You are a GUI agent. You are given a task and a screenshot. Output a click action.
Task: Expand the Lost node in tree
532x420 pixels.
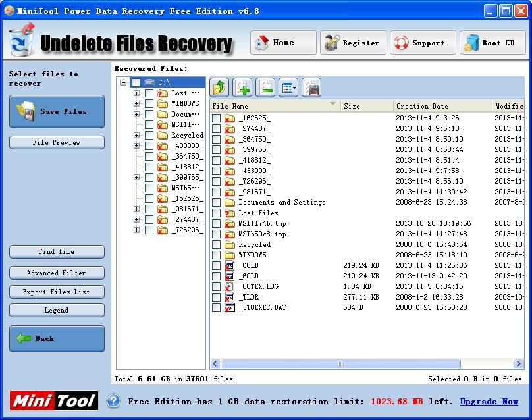136,93
